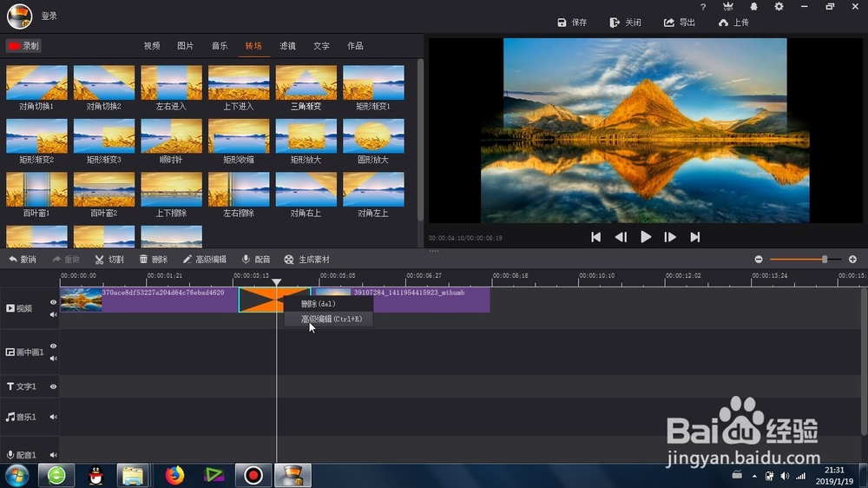Select the 百叶窗1 transition thumbnail

36,189
